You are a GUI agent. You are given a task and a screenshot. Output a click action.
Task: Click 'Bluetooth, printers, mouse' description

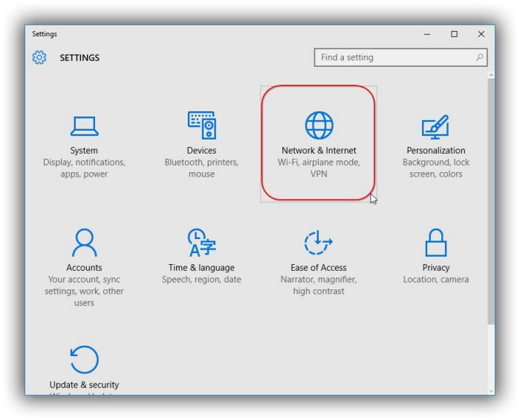pos(201,168)
